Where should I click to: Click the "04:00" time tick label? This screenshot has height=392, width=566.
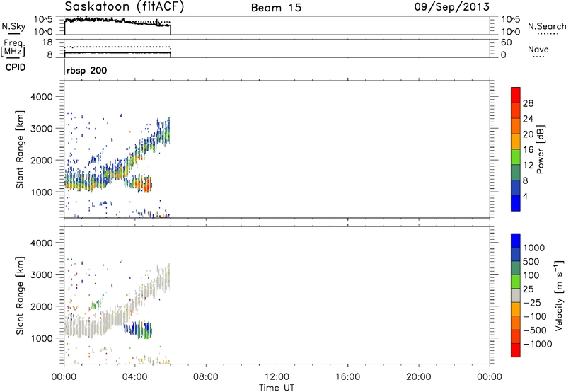pos(135,377)
